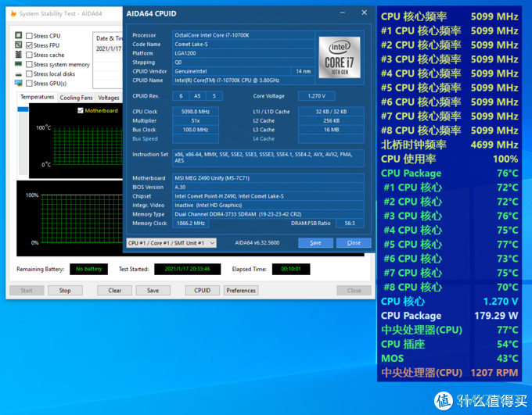
Task: Click the 北桥时钟频率 4699 MHz sensor row
Action: 449,145
